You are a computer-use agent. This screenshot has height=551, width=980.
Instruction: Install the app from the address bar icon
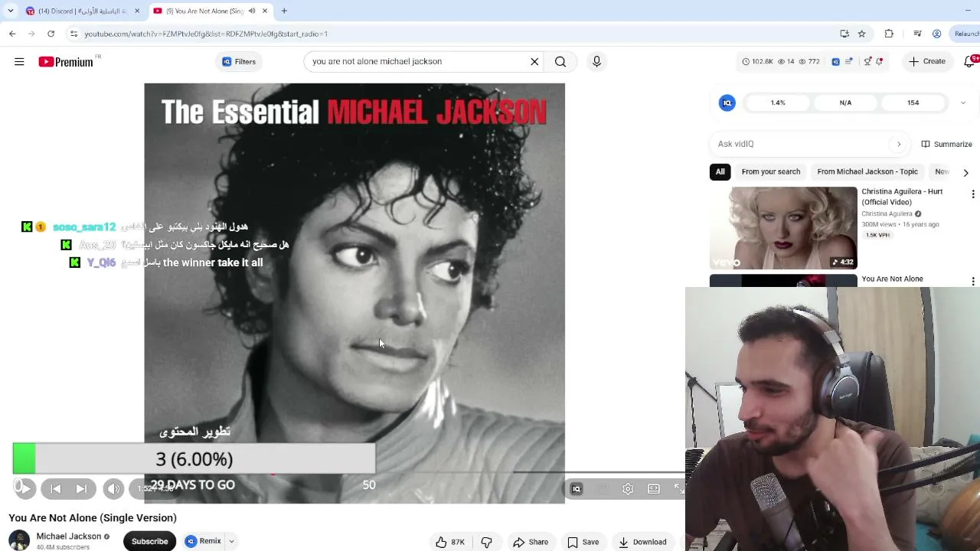click(844, 34)
